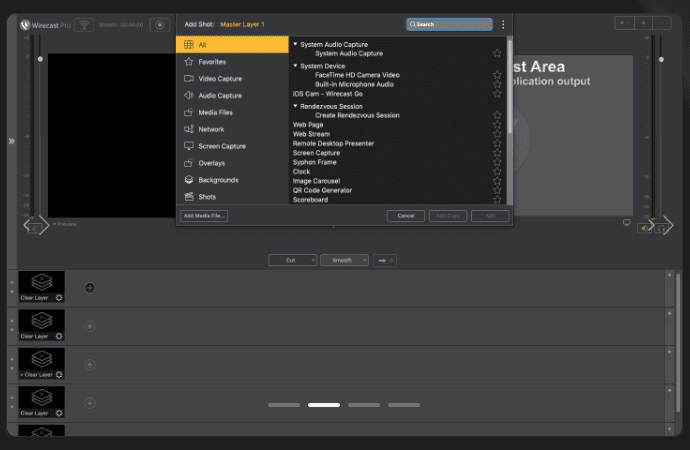Open settings gear on topmost Clear Layer
690x450 pixels.
point(59,298)
